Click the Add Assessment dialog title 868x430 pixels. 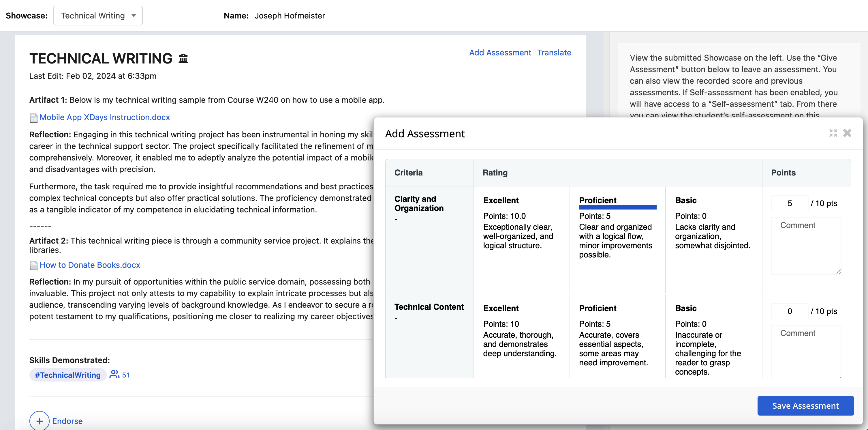[x=425, y=134]
